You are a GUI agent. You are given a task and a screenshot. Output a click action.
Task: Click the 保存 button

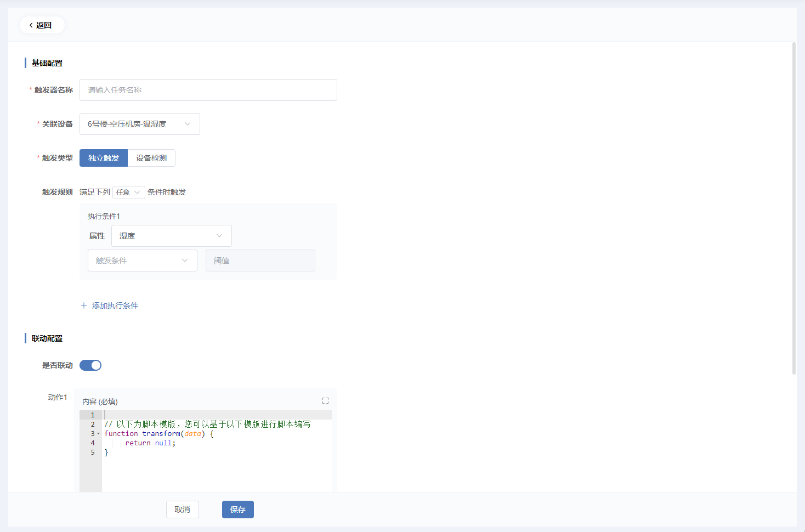click(238, 510)
